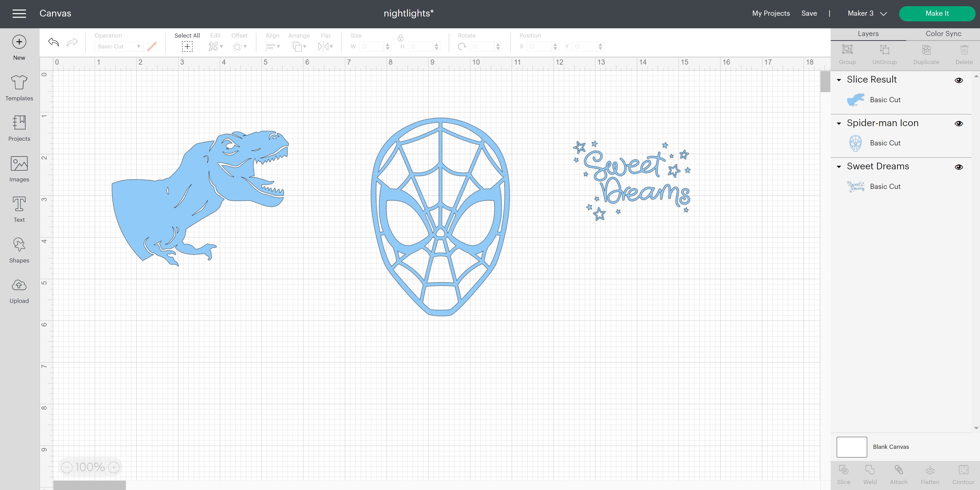Click the Images sidebar icon
Image resolution: width=980 pixels, height=490 pixels.
[x=19, y=169]
